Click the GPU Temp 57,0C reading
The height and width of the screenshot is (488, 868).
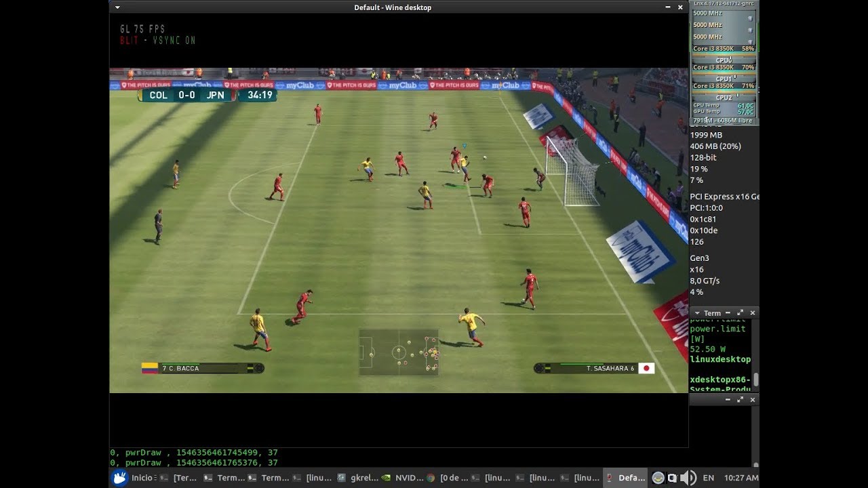(724, 112)
